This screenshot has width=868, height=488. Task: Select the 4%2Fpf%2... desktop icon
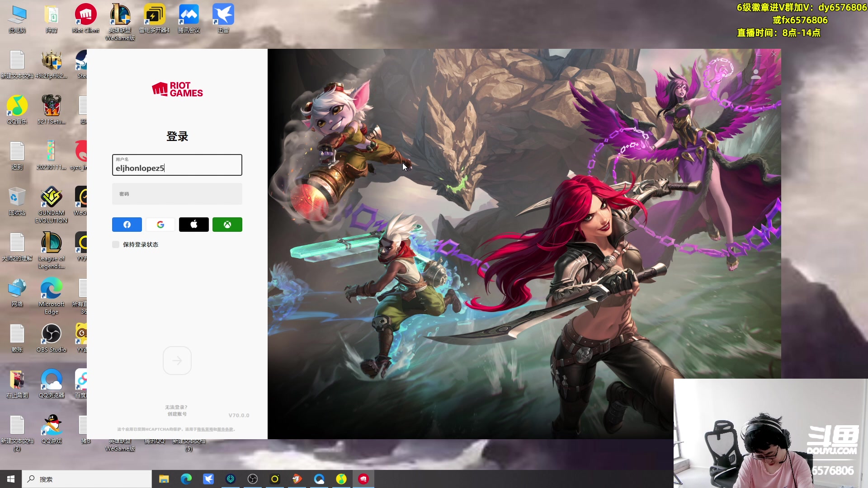tap(52, 64)
